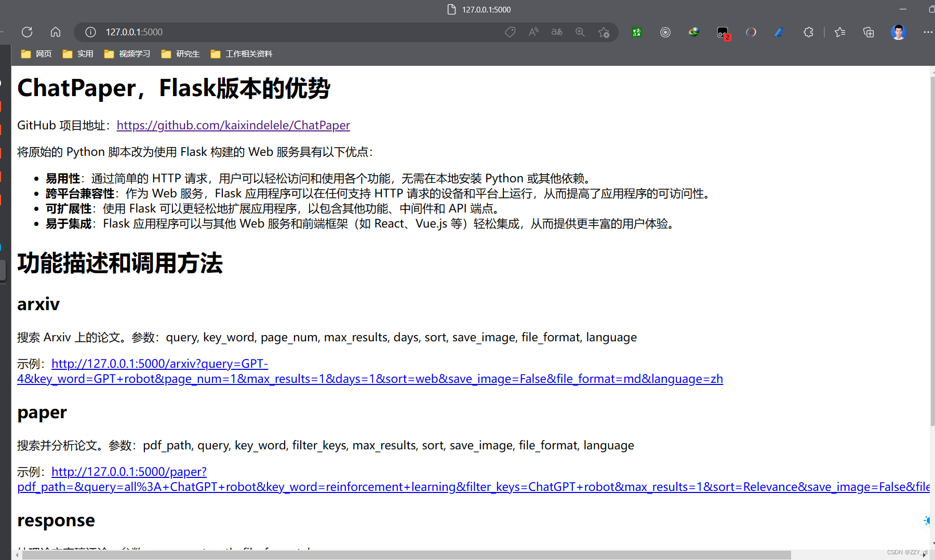Image resolution: width=935 pixels, height=560 pixels.
Task: Click the '搜索 Arxiv 上的论文' parameter line
Action: (327, 337)
